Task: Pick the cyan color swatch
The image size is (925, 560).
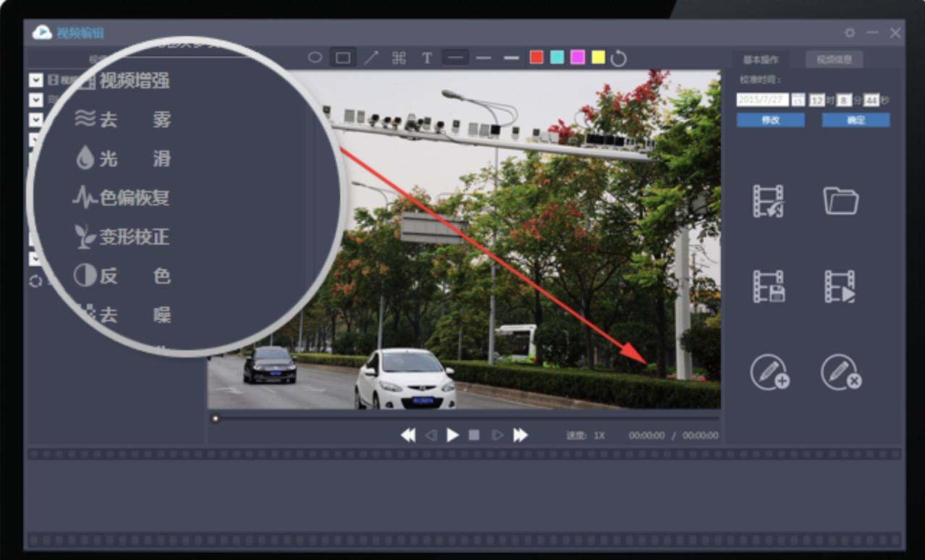Action: point(557,58)
